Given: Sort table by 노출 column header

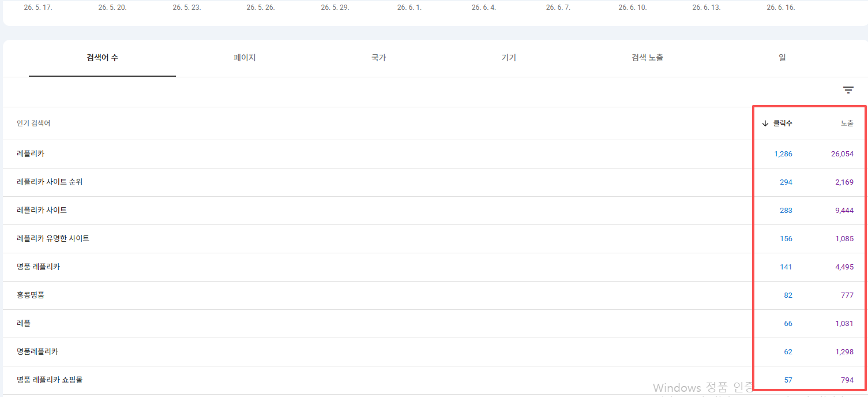Looking at the screenshot, I should [x=847, y=123].
